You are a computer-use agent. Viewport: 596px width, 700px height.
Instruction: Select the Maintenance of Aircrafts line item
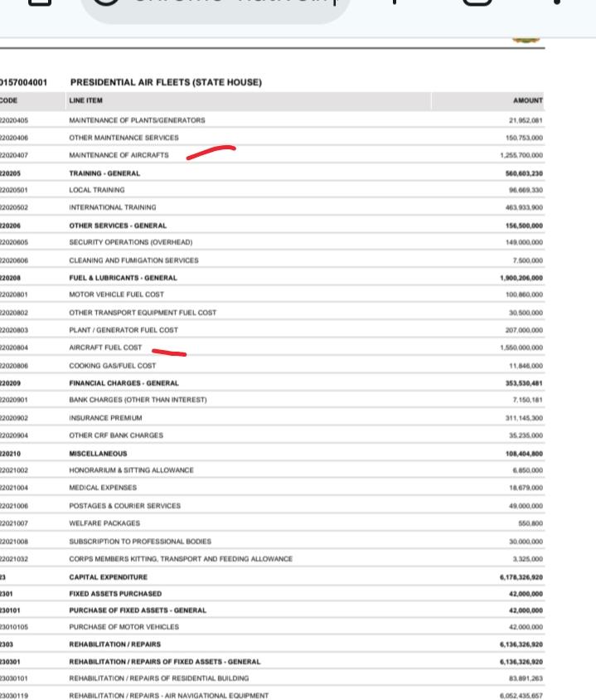(119, 156)
